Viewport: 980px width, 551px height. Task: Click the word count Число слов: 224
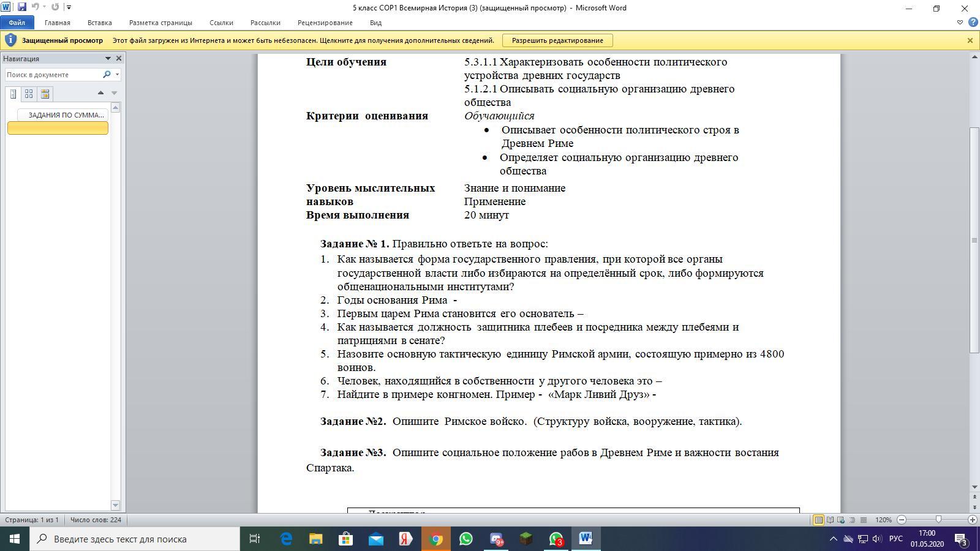pyautogui.click(x=96, y=520)
